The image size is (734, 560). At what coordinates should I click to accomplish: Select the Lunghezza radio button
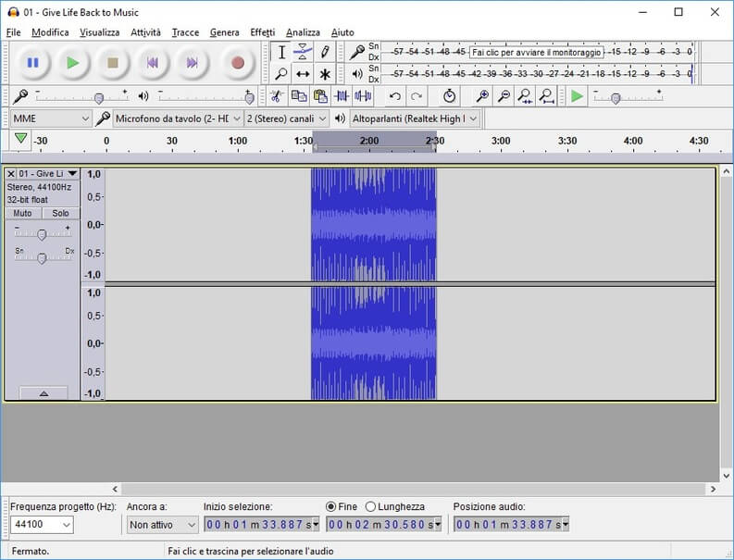pos(370,506)
